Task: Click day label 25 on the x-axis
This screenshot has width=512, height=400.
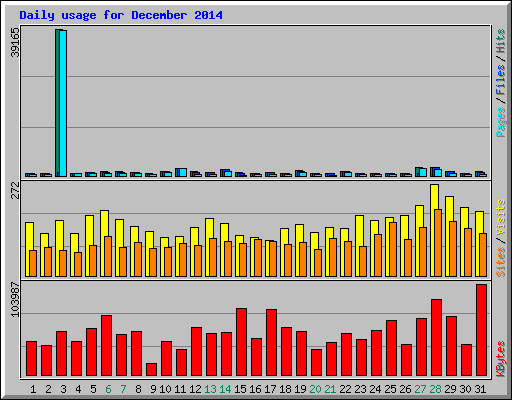Action: (390, 389)
